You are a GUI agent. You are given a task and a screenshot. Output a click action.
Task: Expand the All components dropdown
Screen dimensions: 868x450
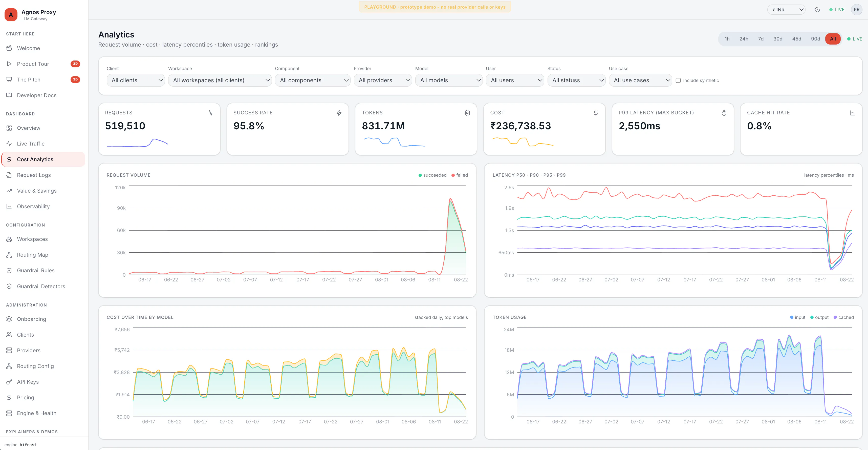(x=312, y=80)
